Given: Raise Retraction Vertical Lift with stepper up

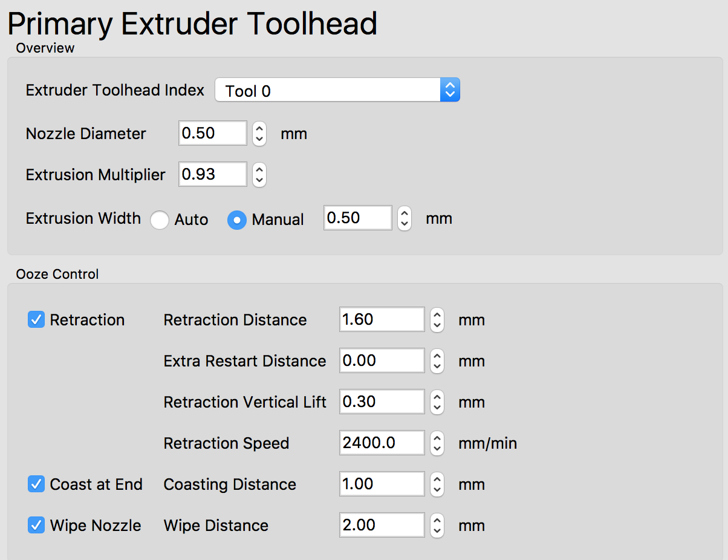Looking at the screenshot, I should pos(437,396).
